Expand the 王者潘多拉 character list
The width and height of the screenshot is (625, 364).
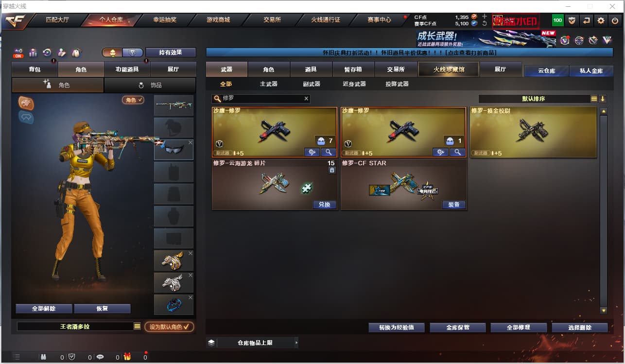click(x=137, y=327)
